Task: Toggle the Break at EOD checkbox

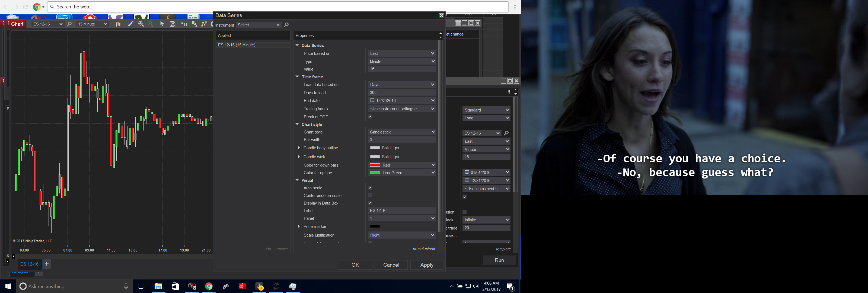Action: (x=370, y=117)
